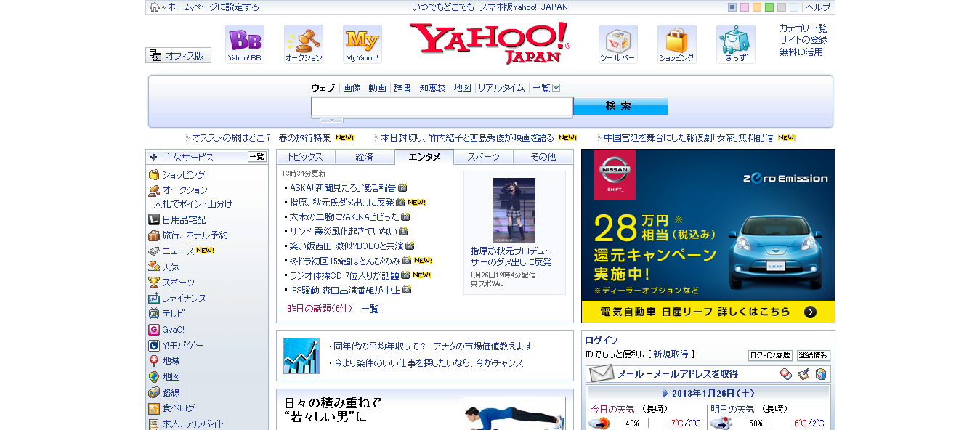Open GyaO! in the sidebar

click(173, 330)
